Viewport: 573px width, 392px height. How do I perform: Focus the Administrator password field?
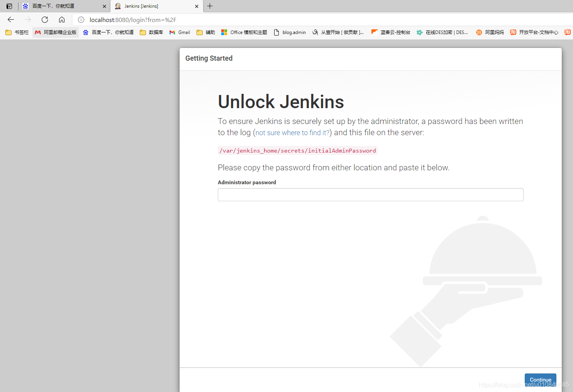click(371, 195)
